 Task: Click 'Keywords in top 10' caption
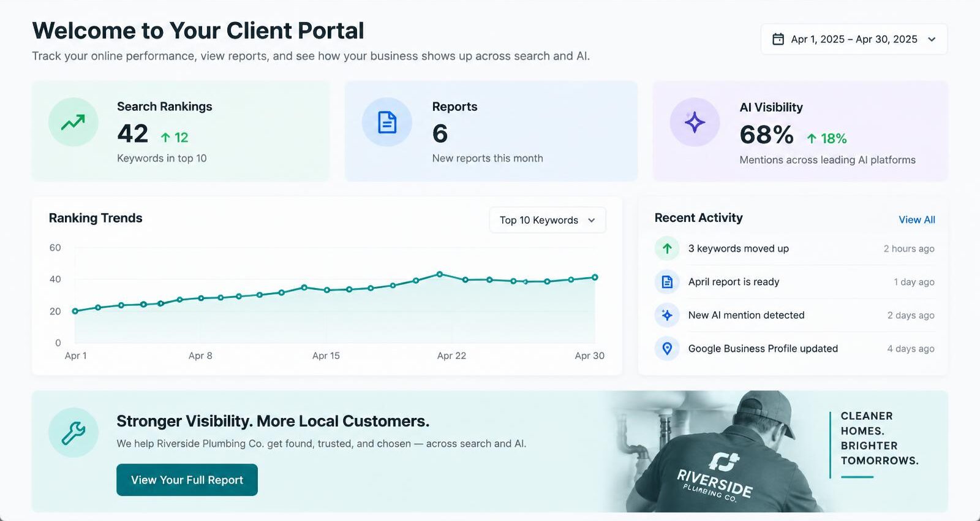point(162,158)
